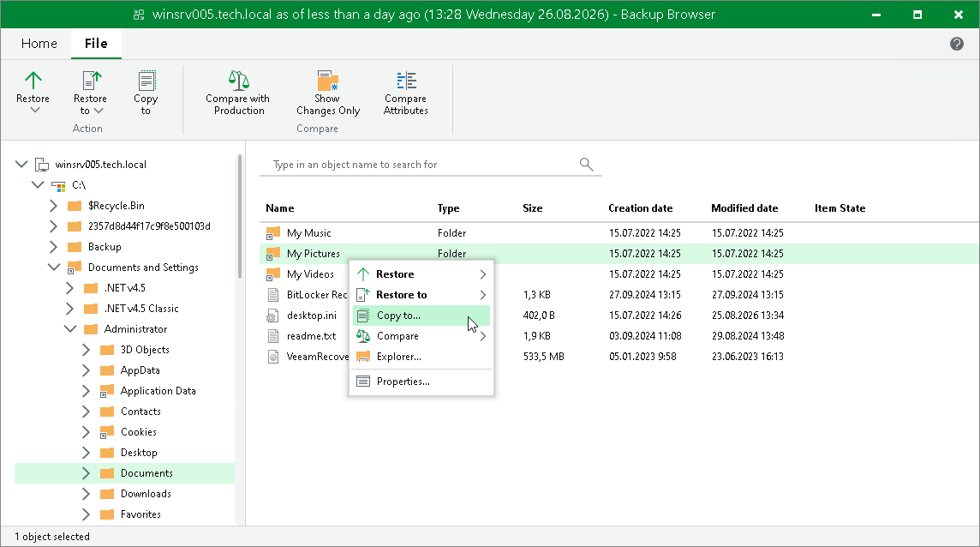Select the AppData folder in tree
This screenshot has height=547, width=980.
point(140,370)
